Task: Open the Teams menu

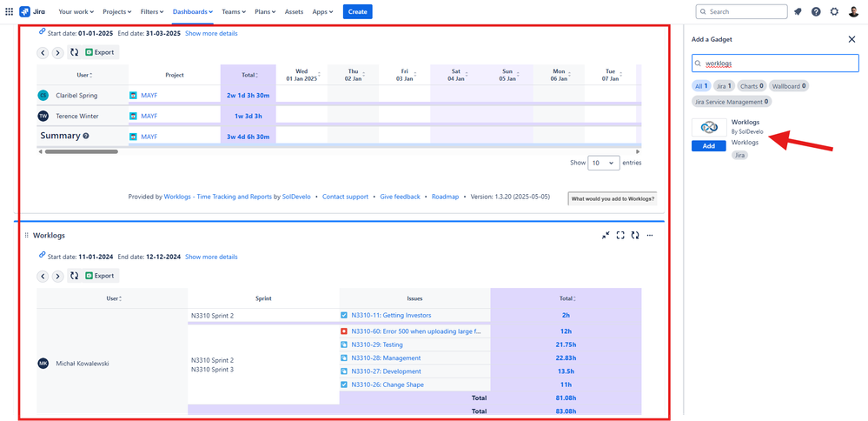Action: [235, 11]
